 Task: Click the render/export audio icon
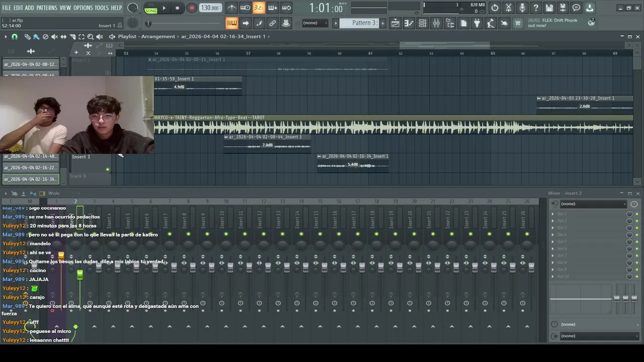click(x=563, y=8)
